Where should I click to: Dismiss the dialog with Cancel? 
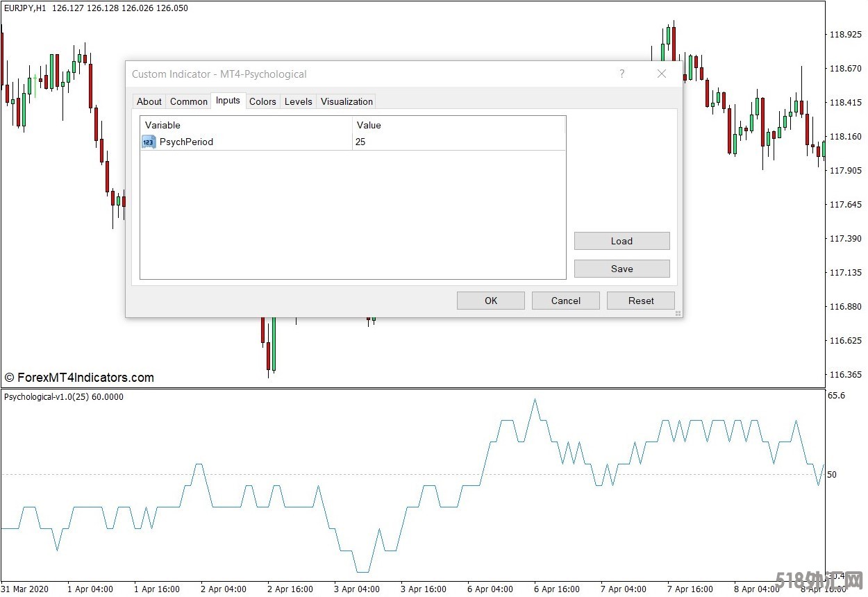565,301
